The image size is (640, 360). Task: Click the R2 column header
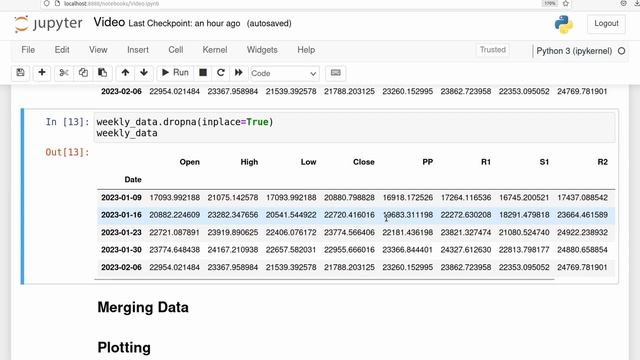(602, 162)
